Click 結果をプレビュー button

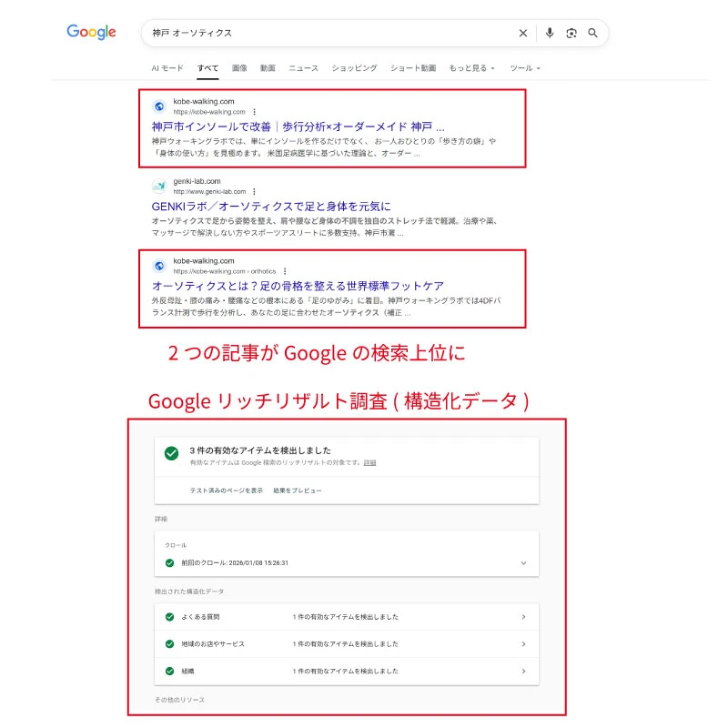[x=298, y=490]
